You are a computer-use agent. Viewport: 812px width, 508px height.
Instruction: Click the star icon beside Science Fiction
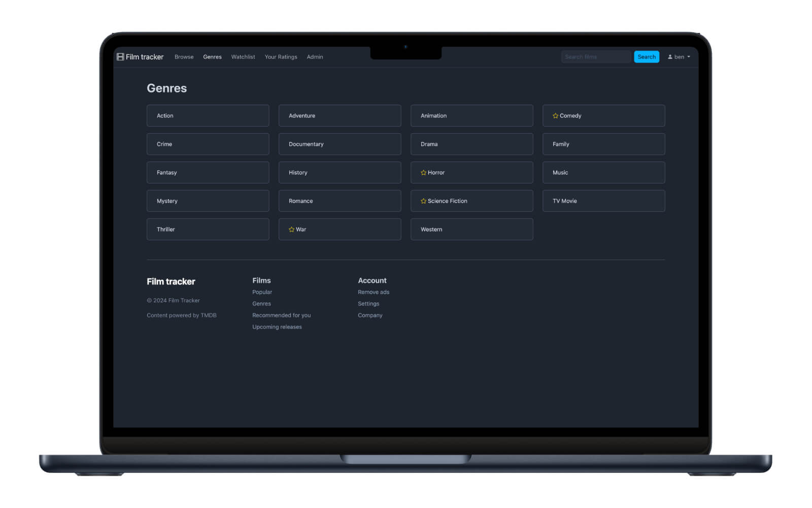pos(424,201)
